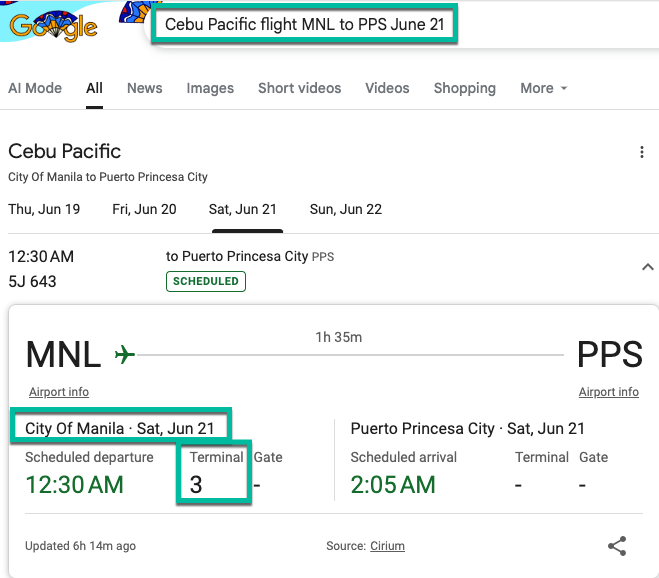Open the Cirium source link
Image resolution: width=659 pixels, height=578 pixels.
pos(387,546)
